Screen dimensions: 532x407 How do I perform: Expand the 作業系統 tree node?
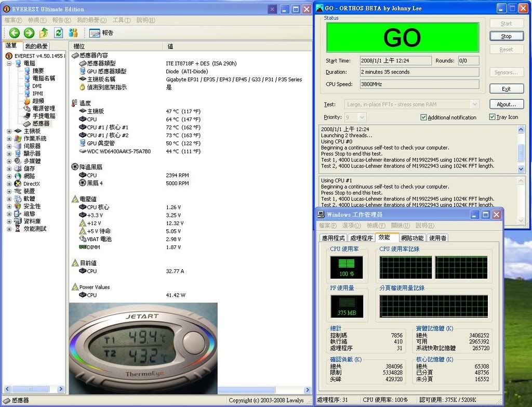[x=9, y=138]
